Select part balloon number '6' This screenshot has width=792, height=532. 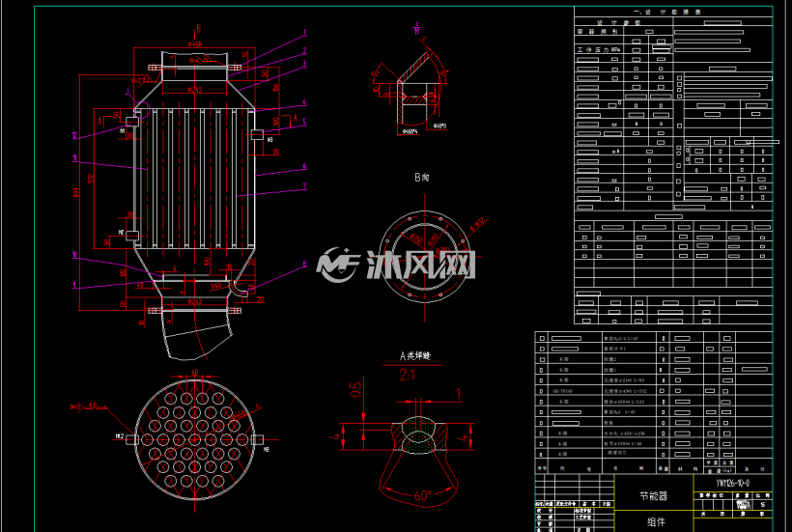coord(304,166)
